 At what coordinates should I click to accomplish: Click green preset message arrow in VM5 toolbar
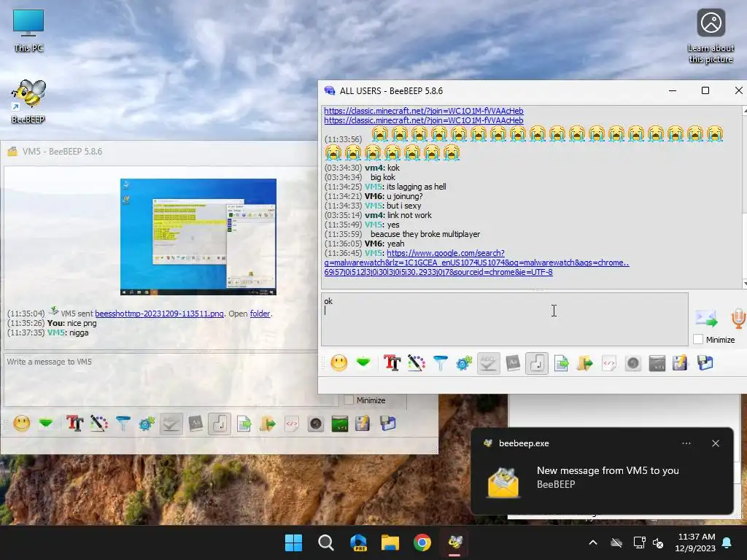tap(46, 423)
